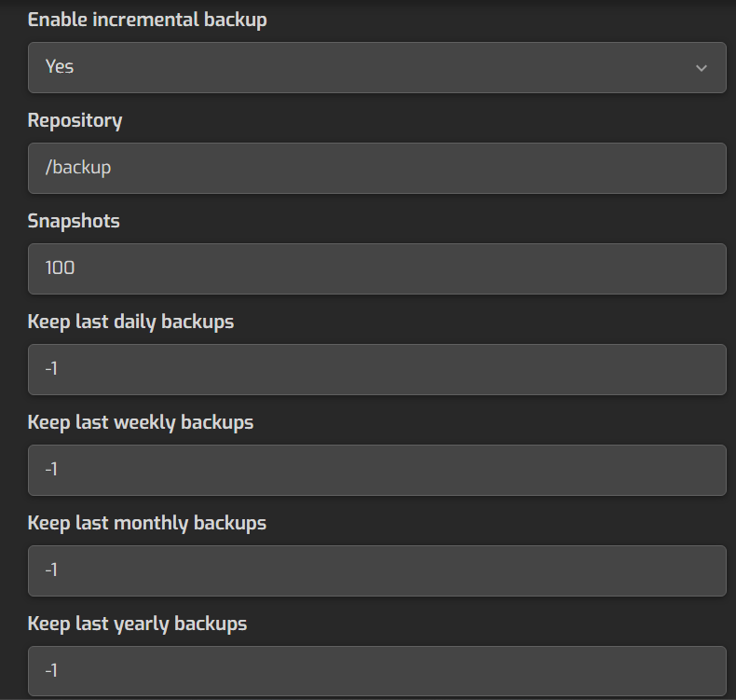
Task: Click the 'Snapshots' label
Action: (74, 221)
